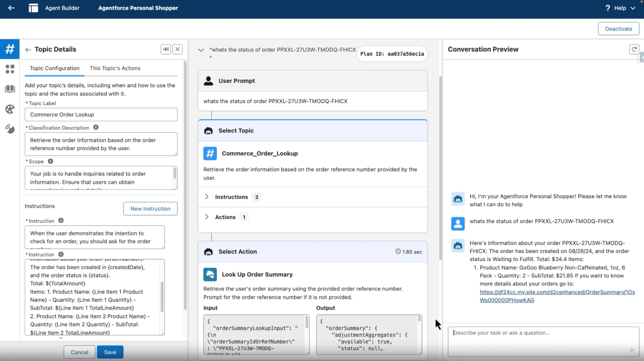The image size is (644, 361).
Task: Click the Topics hashtag sidebar icon
Action: [x=10, y=49]
